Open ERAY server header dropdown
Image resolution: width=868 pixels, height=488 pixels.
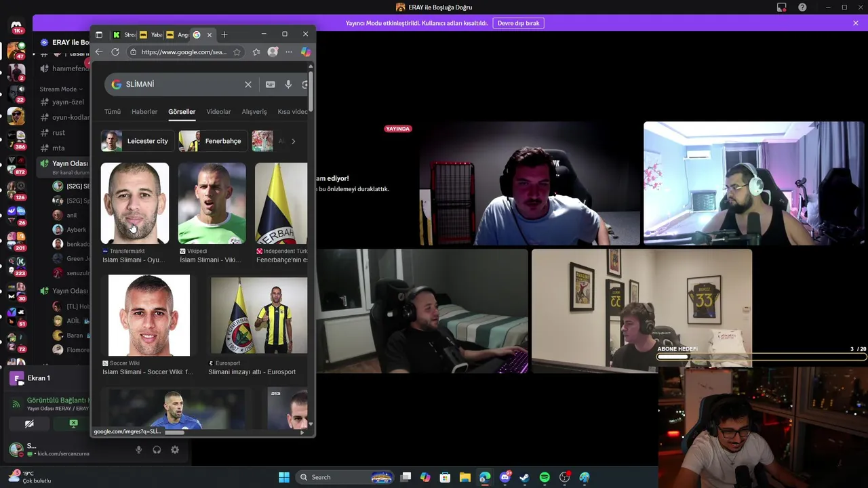(64, 42)
